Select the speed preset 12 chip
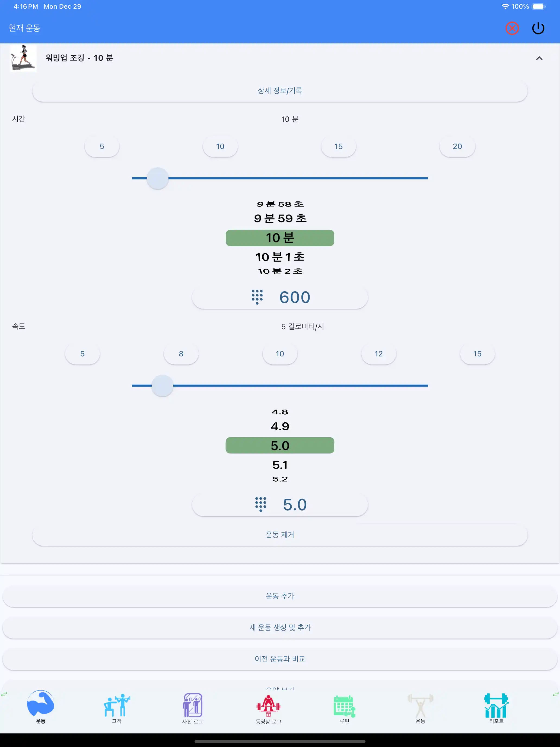Screen dimensions: 560x747 click(x=378, y=354)
